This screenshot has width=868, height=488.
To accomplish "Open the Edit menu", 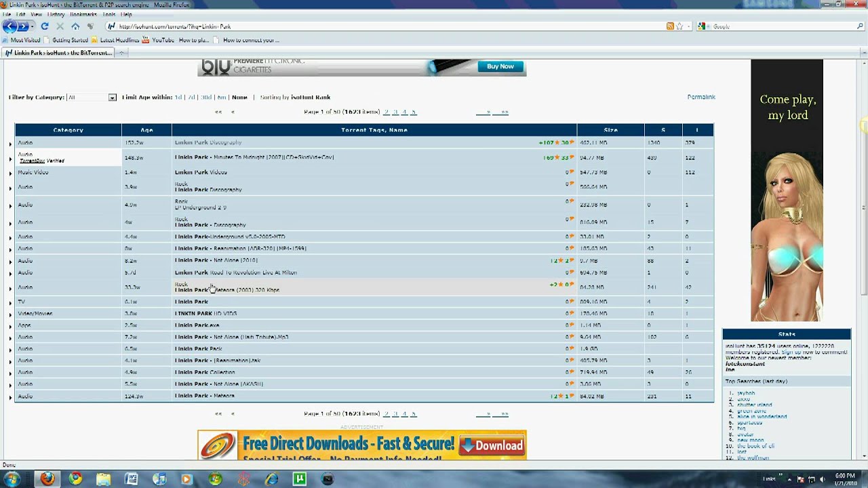I will coord(21,14).
